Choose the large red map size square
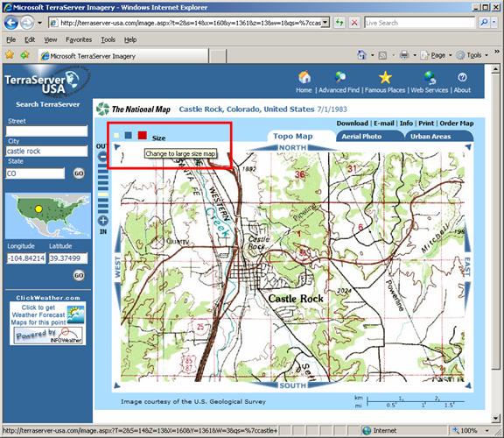Image resolution: width=504 pixels, height=438 pixels. [x=143, y=135]
